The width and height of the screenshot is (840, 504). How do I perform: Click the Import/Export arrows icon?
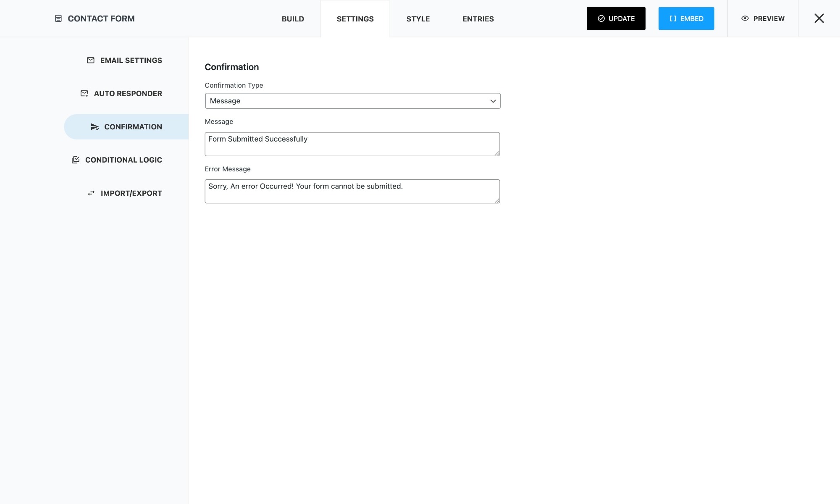pyautogui.click(x=91, y=193)
